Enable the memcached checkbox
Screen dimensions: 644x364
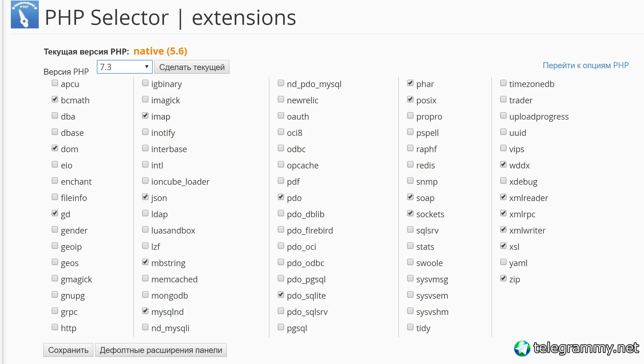(145, 278)
